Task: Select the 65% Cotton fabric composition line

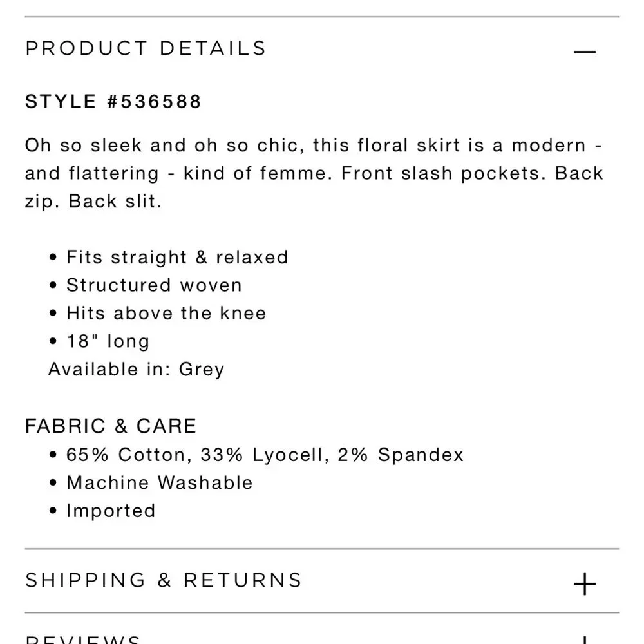Action: coord(265,455)
